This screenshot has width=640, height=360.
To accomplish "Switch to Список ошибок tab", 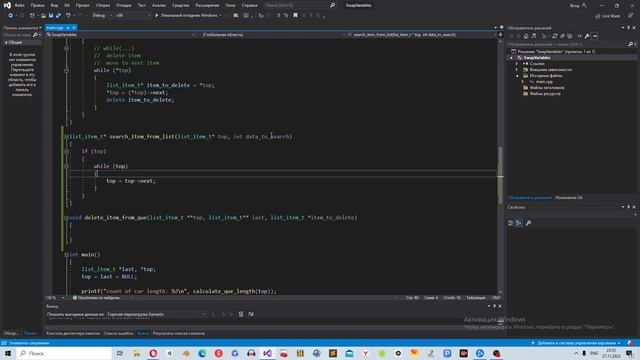I will (x=118, y=333).
